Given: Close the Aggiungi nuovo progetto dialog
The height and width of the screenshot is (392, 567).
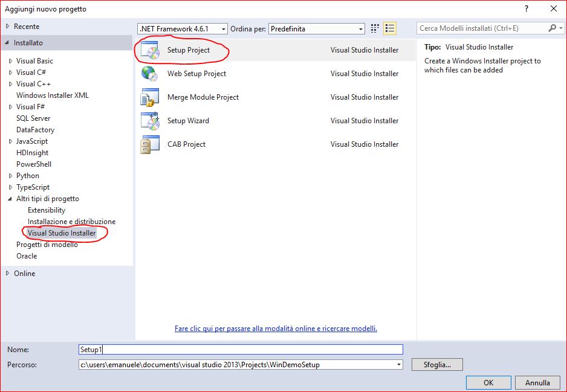Looking at the screenshot, I should (x=554, y=8).
